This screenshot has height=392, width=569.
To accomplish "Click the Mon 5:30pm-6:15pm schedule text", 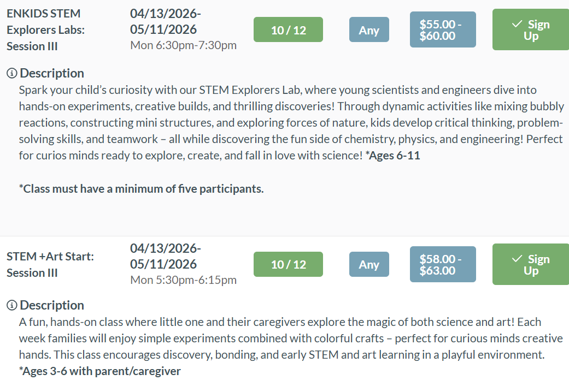I will coord(183,280).
